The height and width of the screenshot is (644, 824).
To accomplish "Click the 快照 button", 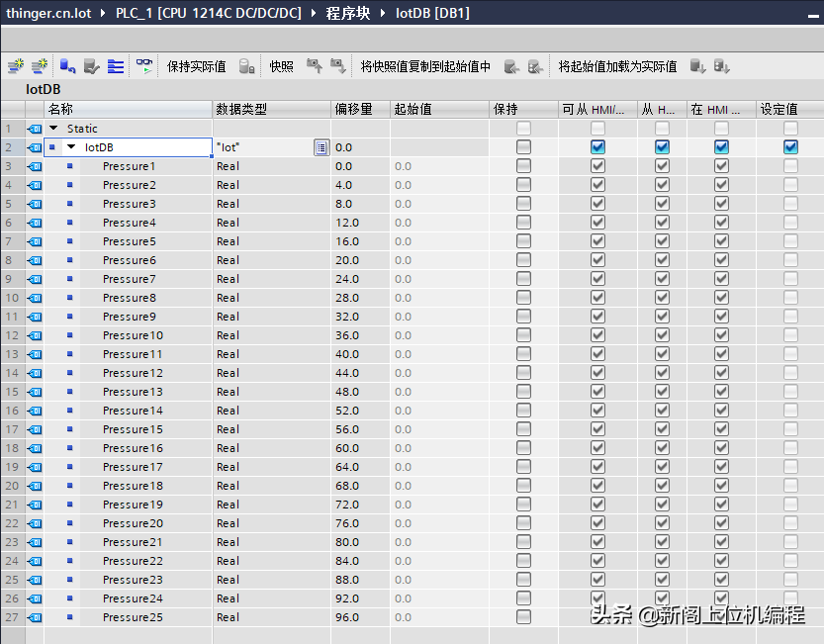I will click(x=282, y=66).
